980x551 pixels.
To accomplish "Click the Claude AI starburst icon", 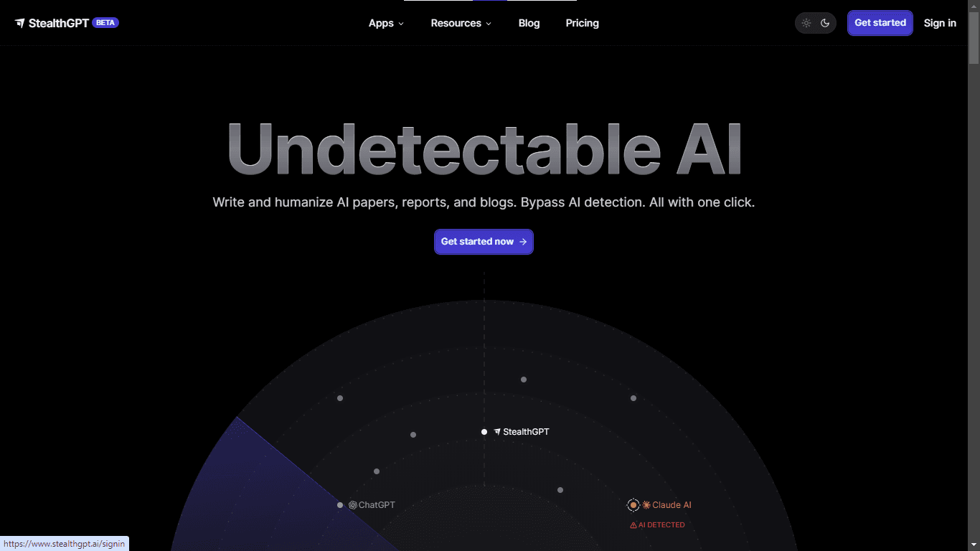I will point(646,505).
